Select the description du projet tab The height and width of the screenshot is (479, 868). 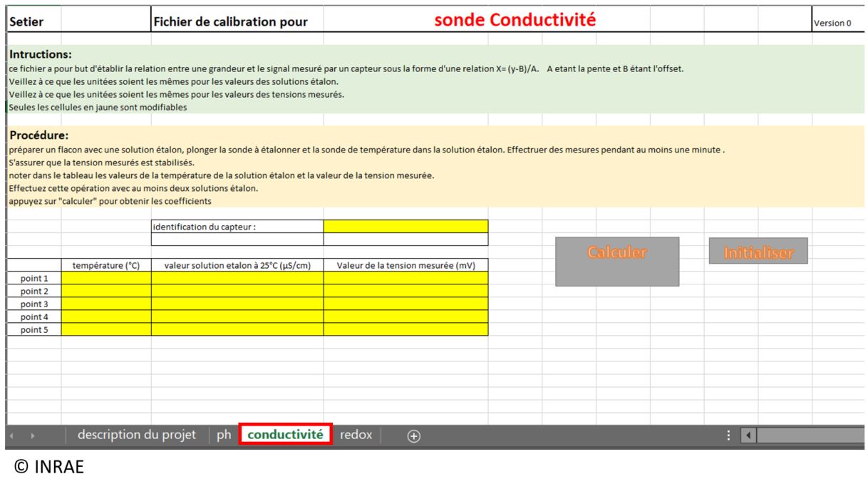137,435
